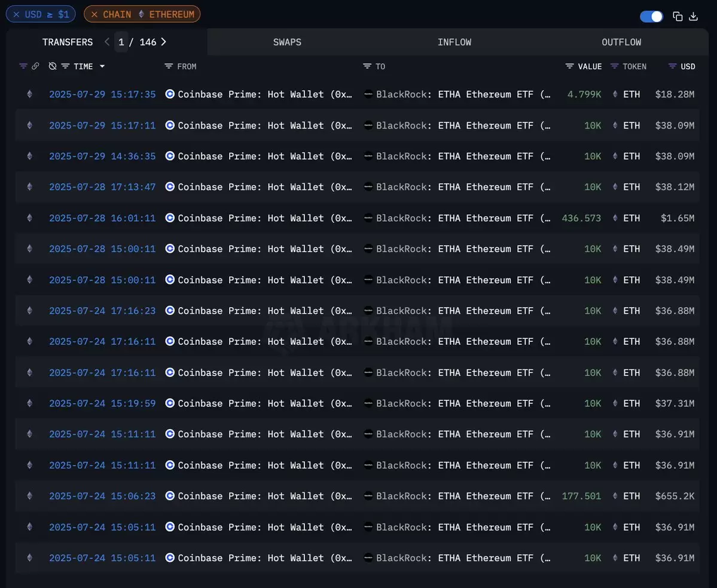Toggle the blue switch near the copy icon
The width and height of the screenshot is (717, 588).
pyautogui.click(x=651, y=17)
